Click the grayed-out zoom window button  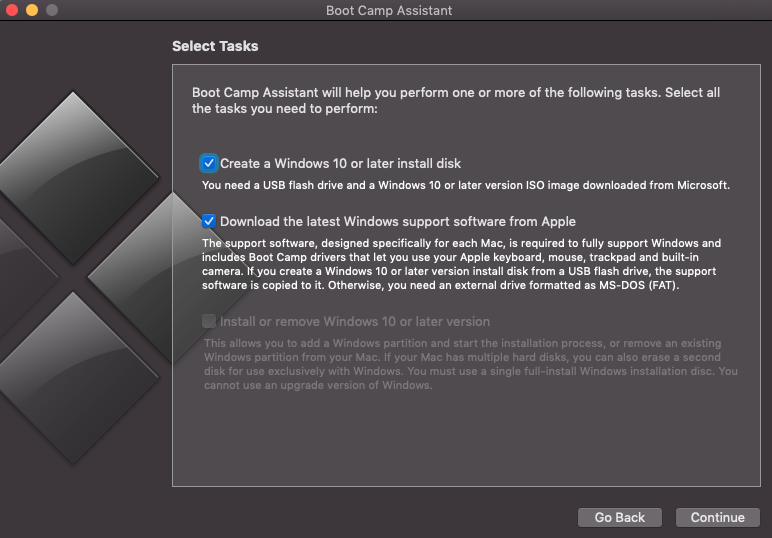pos(52,10)
